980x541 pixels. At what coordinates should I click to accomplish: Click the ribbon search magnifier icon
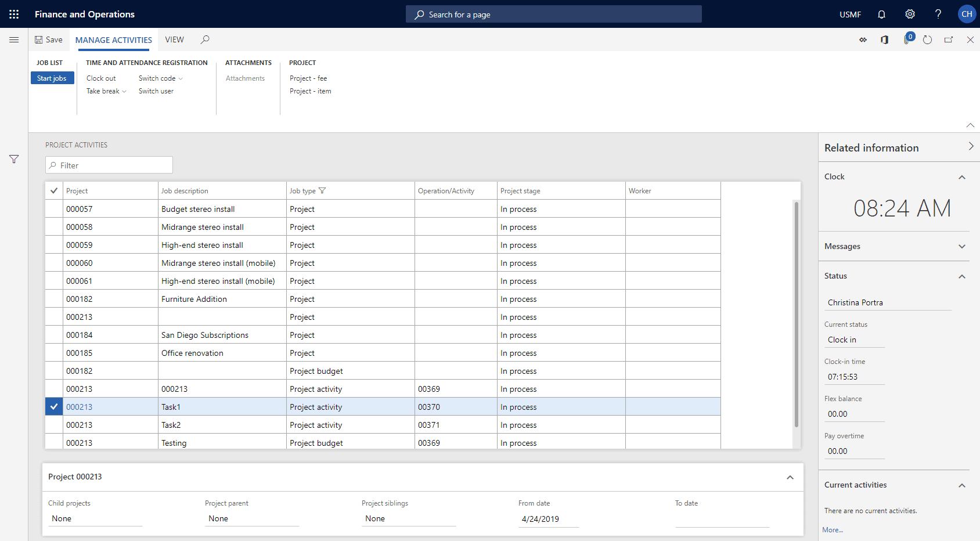pyautogui.click(x=205, y=39)
